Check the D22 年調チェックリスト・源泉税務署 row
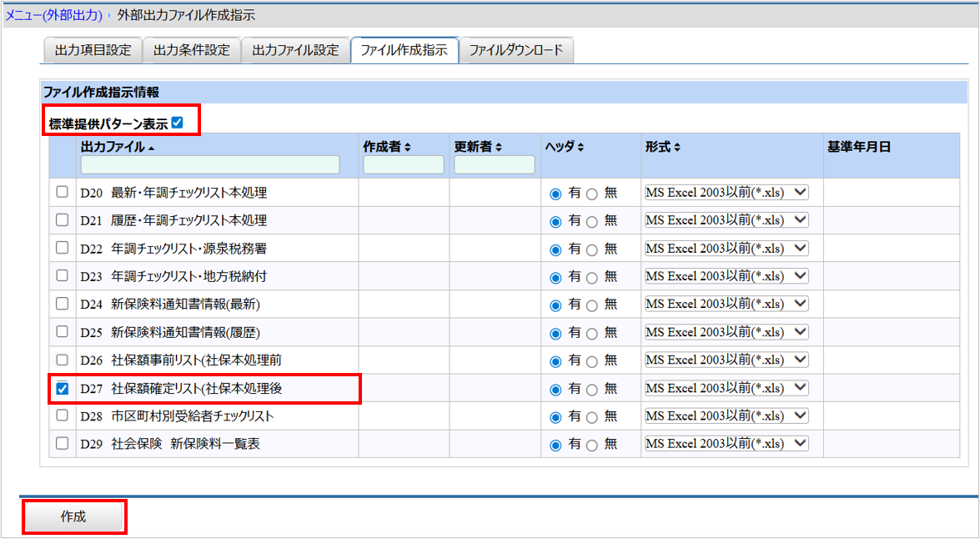980x539 pixels. 62,248
